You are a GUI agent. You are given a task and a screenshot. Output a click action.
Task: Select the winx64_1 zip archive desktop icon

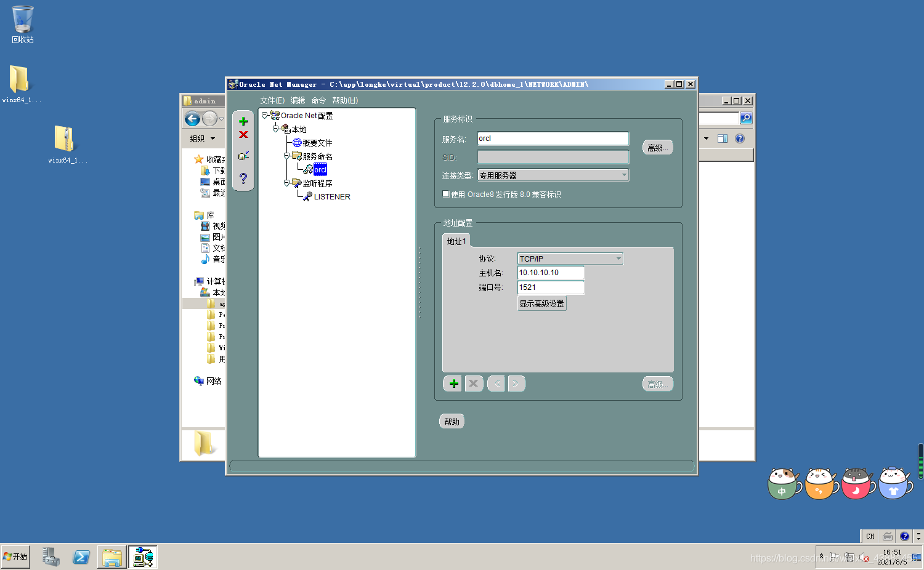click(67, 144)
